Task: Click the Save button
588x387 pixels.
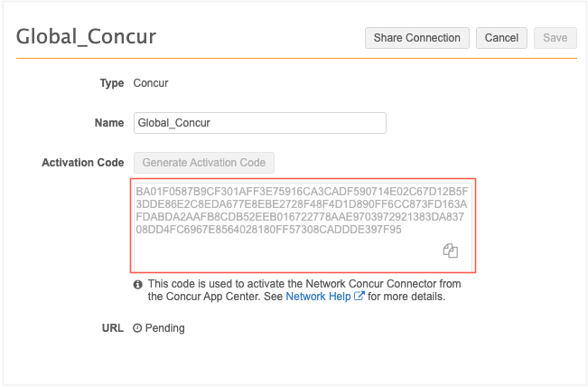Action: 555,38
